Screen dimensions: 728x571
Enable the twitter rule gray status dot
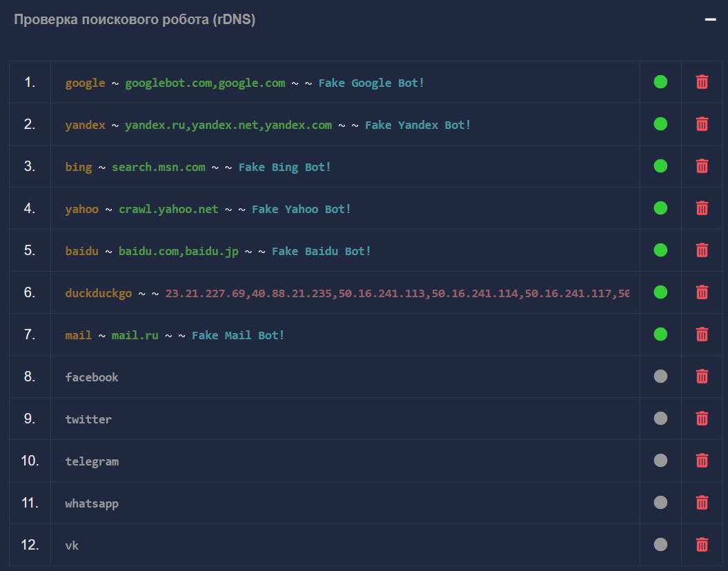[660, 419]
